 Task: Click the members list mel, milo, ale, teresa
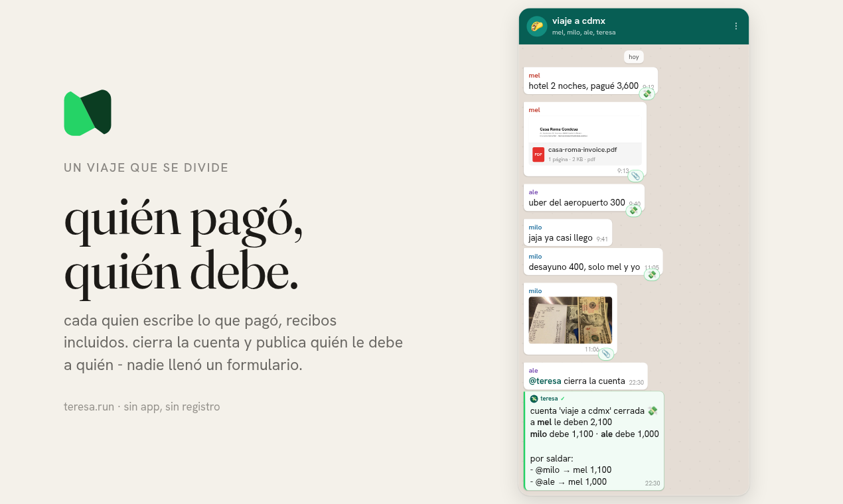tap(583, 32)
